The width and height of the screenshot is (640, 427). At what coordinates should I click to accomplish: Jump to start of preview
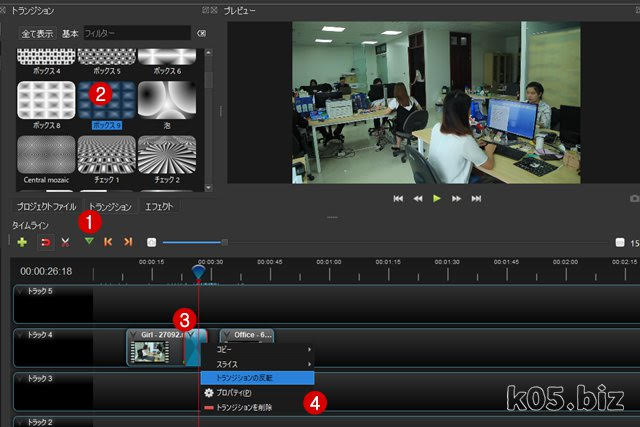[x=398, y=199]
